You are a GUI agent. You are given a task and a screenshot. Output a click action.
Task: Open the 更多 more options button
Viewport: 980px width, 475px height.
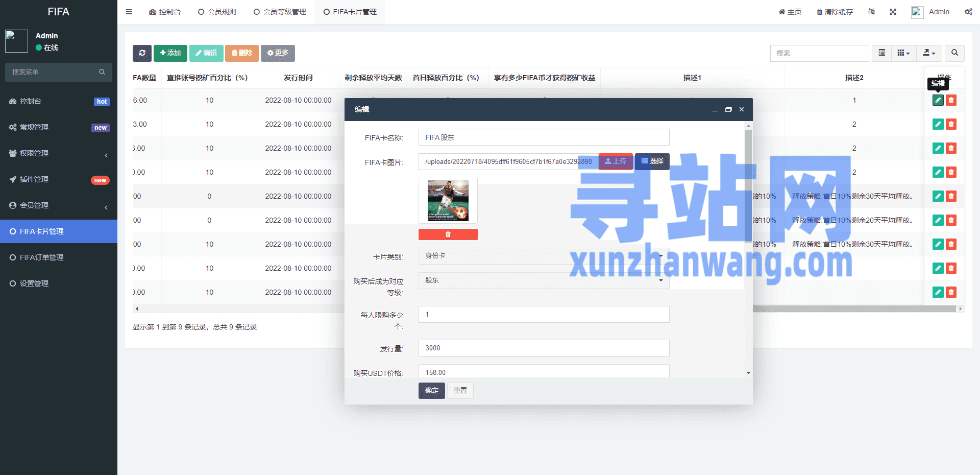coord(278,53)
